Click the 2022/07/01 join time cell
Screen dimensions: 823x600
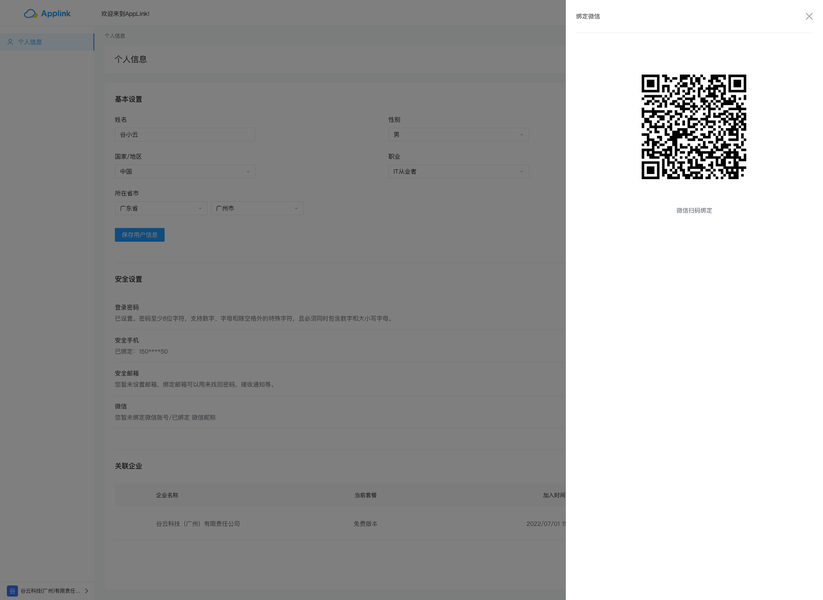546,524
